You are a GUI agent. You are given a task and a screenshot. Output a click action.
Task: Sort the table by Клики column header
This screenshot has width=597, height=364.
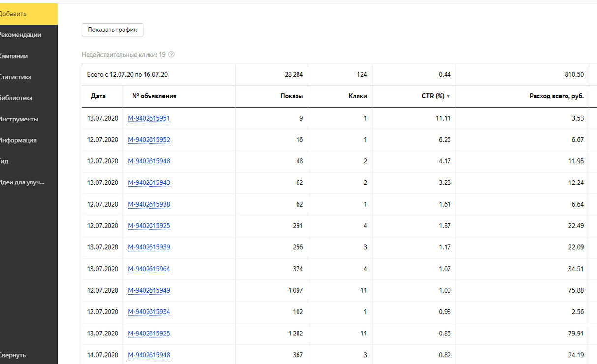(x=358, y=96)
